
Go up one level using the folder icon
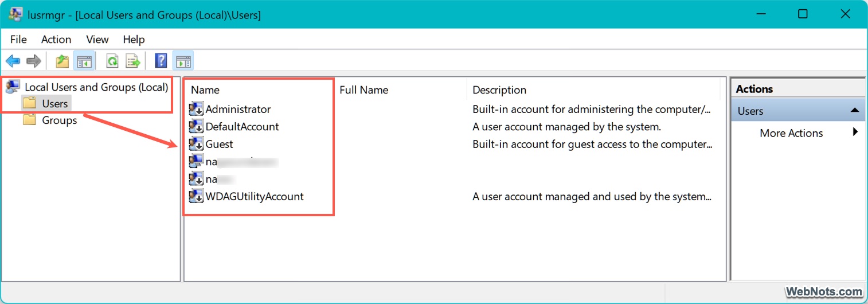62,61
